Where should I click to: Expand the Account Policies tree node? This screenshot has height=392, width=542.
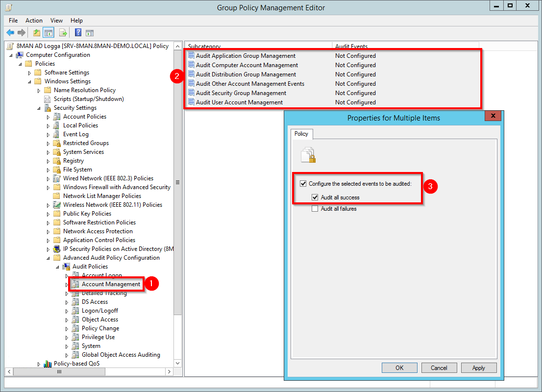point(48,117)
